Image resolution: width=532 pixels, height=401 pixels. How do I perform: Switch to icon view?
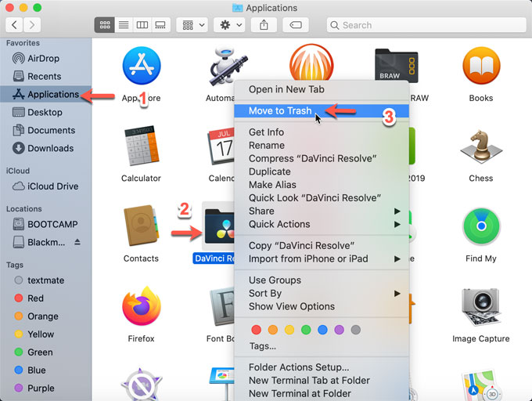pyautogui.click(x=105, y=25)
